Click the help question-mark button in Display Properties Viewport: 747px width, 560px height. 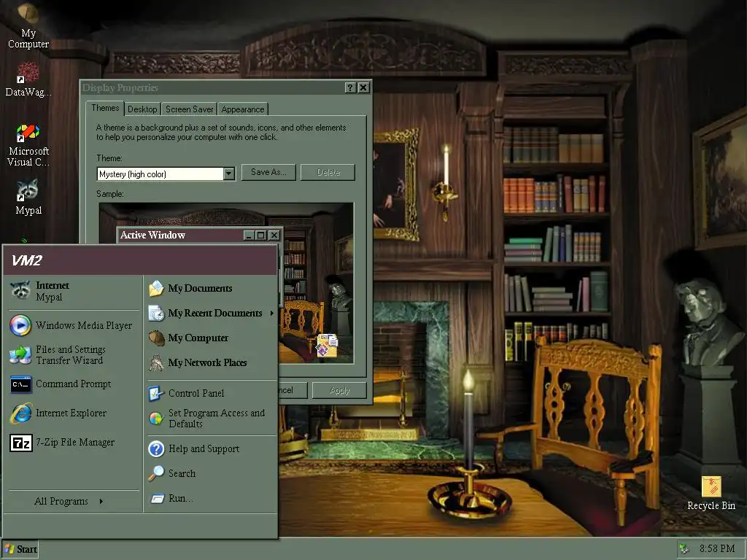click(350, 87)
